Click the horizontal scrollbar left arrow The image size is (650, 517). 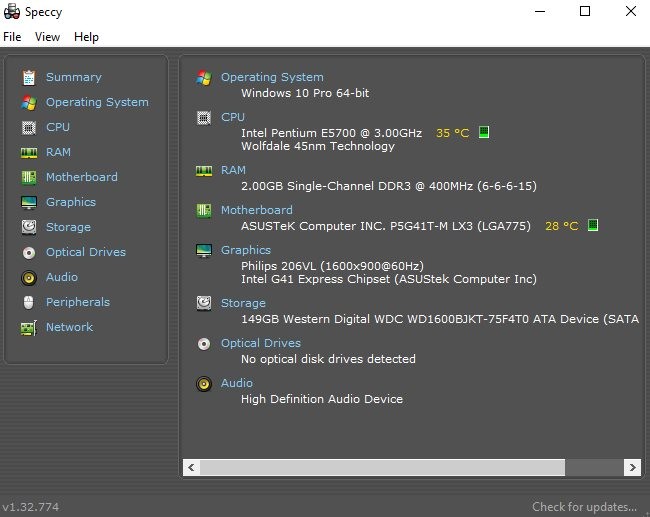pos(191,467)
